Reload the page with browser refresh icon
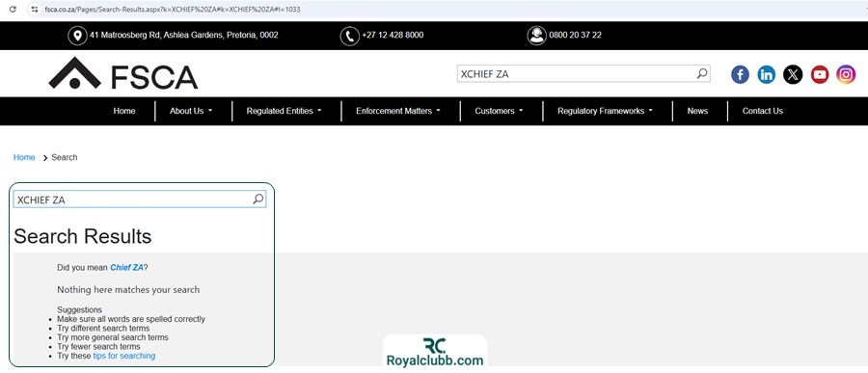868x373 pixels. [13, 9]
